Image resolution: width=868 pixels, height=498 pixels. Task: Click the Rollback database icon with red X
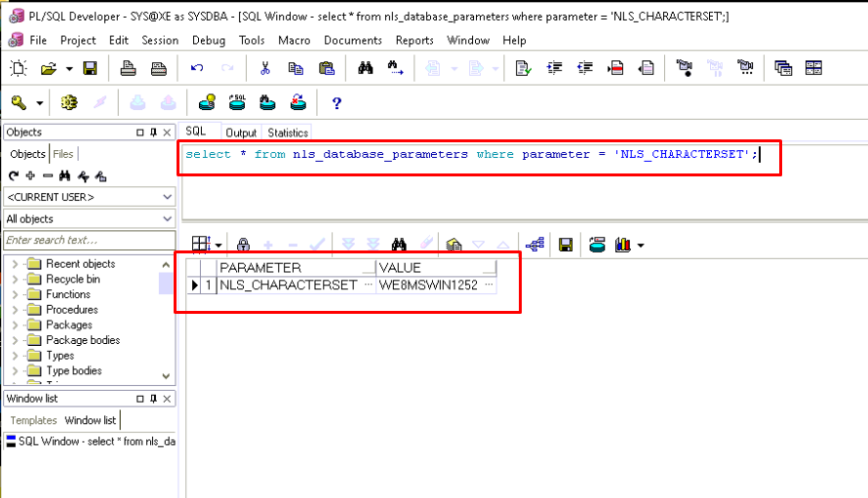tap(298, 102)
